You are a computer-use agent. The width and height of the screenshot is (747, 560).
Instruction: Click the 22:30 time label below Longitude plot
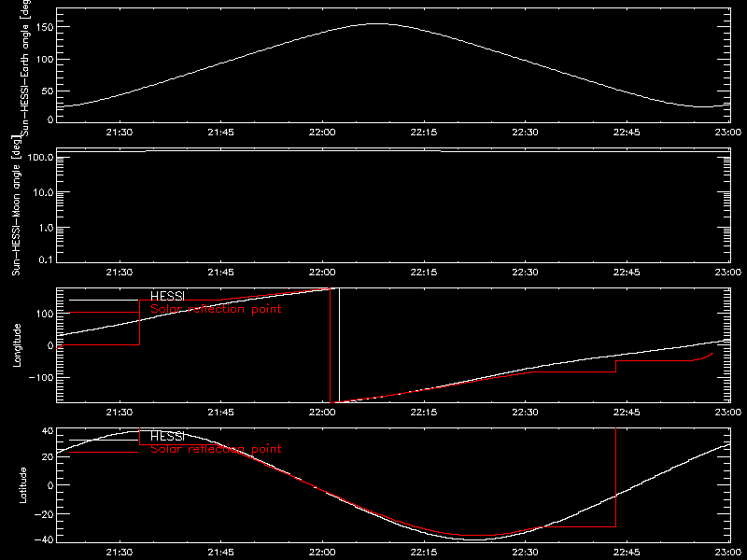pyautogui.click(x=525, y=413)
